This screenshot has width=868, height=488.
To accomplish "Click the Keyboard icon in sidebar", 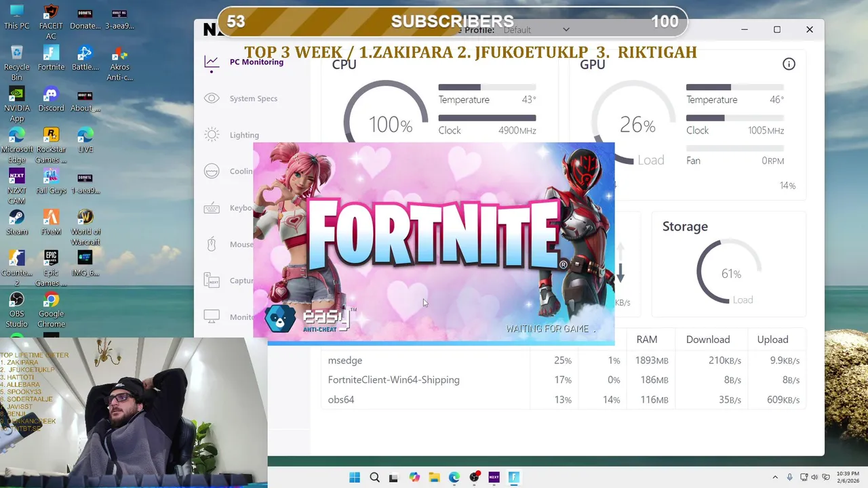I will pyautogui.click(x=212, y=208).
